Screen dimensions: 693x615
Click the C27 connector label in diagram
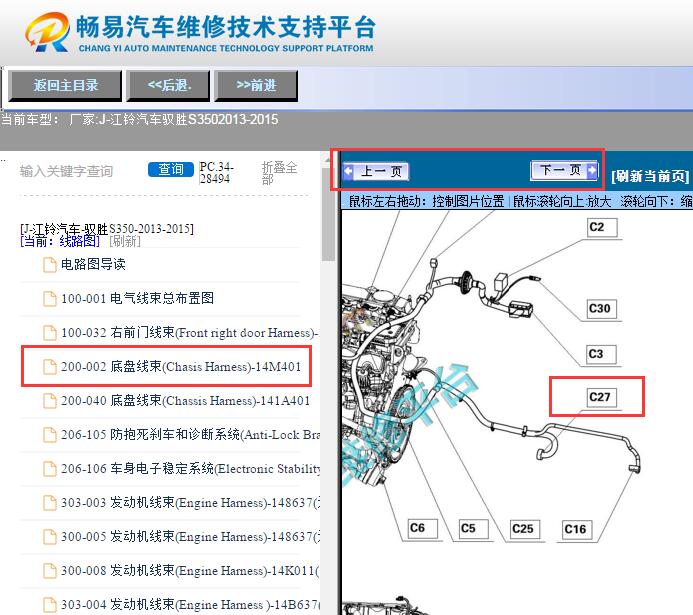point(600,397)
